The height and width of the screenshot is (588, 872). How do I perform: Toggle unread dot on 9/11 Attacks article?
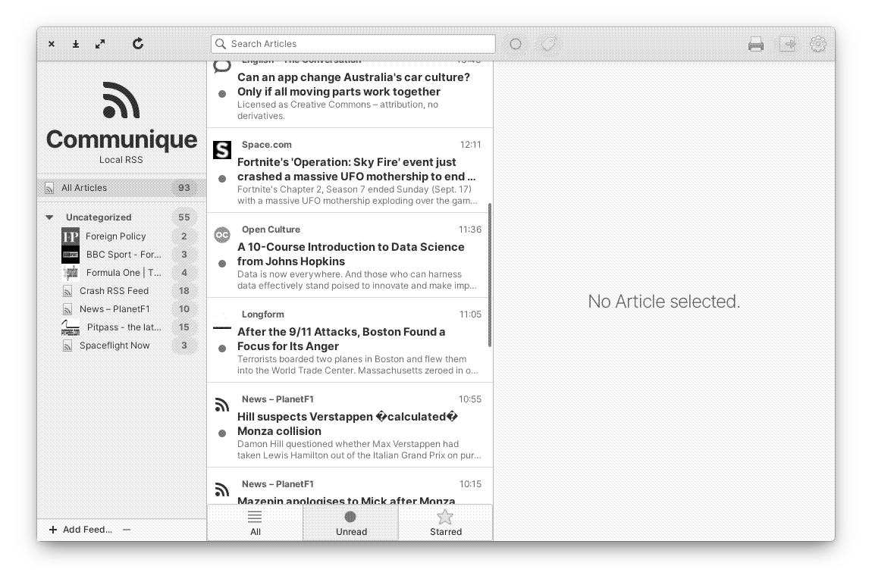pos(222,349)
